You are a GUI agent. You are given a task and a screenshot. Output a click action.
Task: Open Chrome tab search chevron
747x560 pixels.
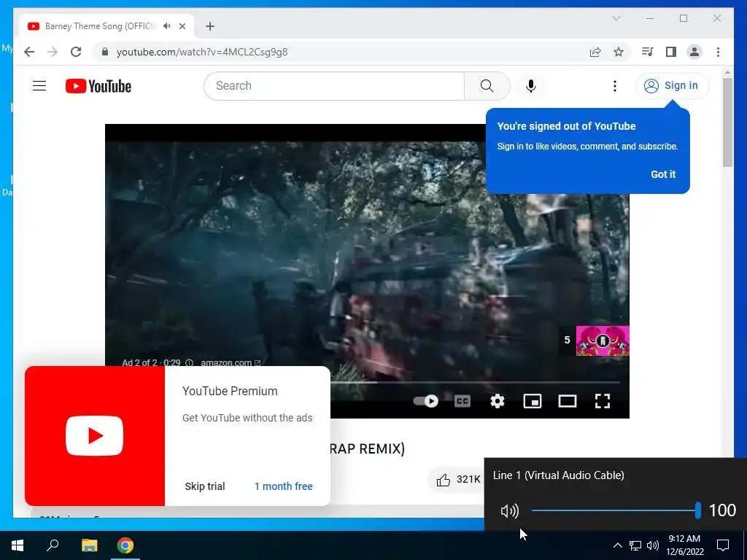tap(616, 18)
